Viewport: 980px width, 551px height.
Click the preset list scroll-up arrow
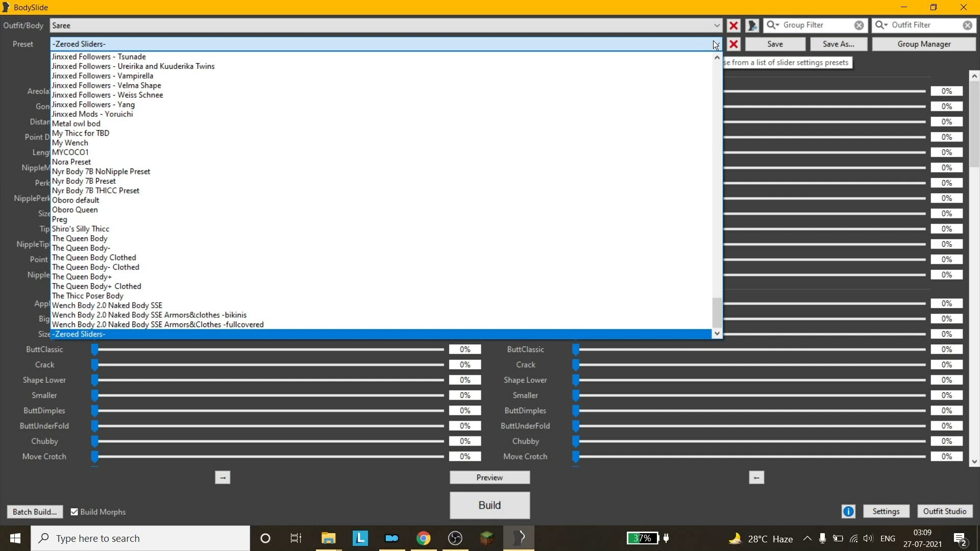pos(717,58)
